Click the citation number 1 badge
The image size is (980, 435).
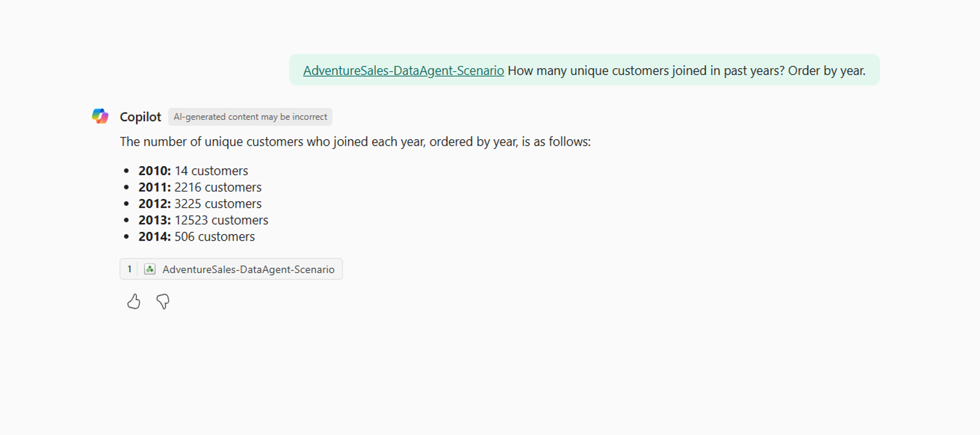(x=129, y=269)
